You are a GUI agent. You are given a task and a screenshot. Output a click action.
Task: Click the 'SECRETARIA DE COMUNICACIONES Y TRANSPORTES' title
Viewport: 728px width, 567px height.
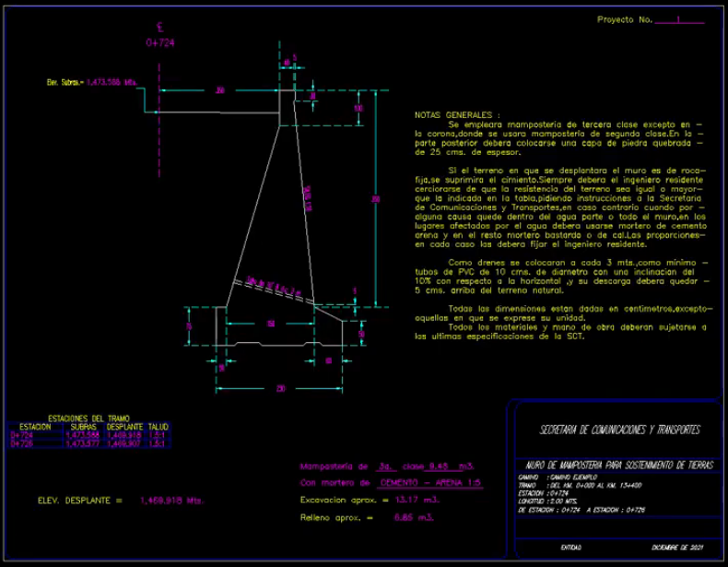[x=620, y=430]
